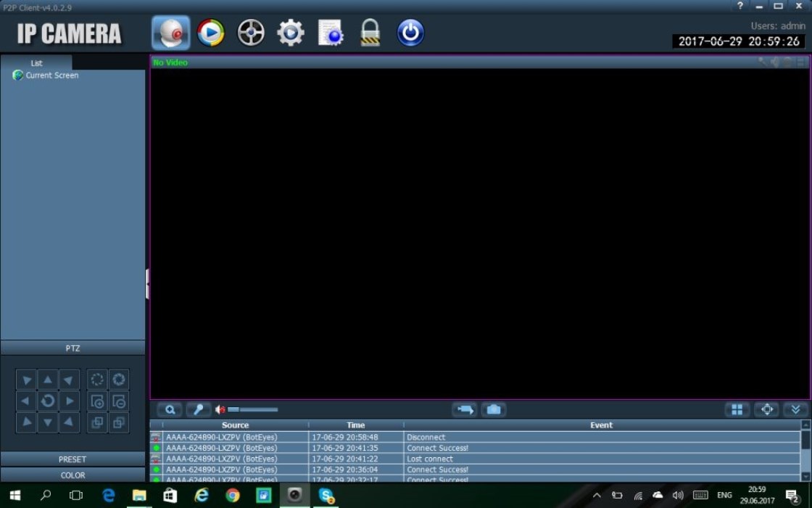This screenshot has height=508, width=812.
Task: Open Microsoft Edge from taskbar
Action: tap(108, 496)
